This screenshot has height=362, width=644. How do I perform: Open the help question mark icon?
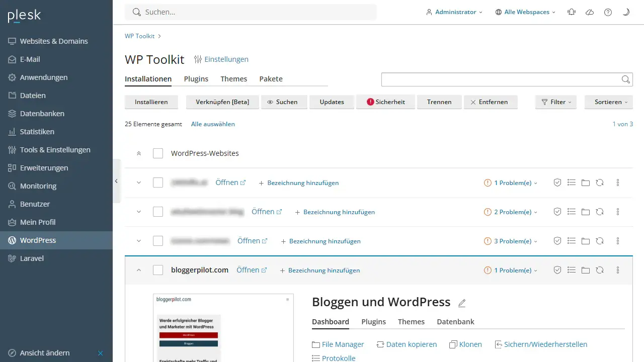[x=608, y=12]
